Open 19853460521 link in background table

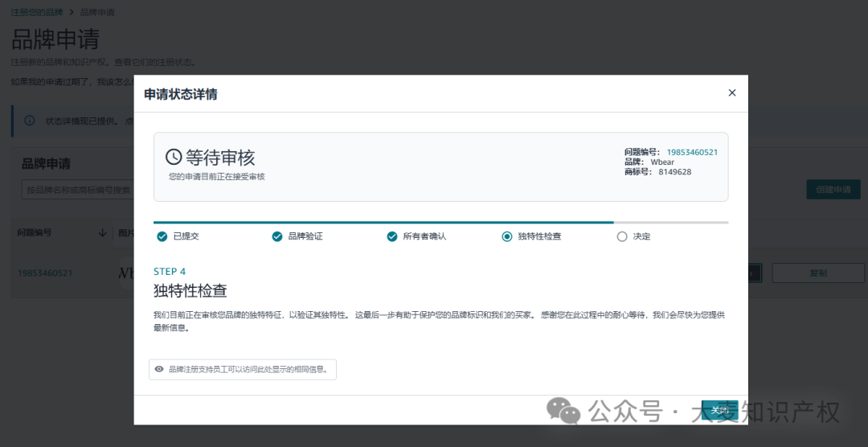pos(45,273)
